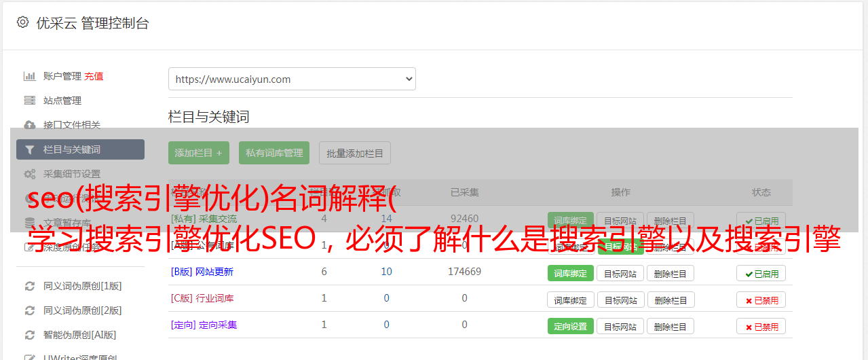868x360 pixels.
Task: Click collected count 174669 in 网站更新 row
Action: coord(464,272)
